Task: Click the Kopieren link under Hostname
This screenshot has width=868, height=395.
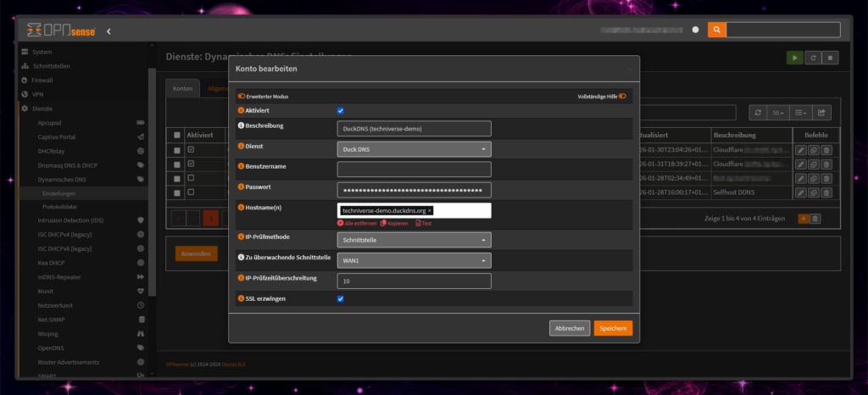Action: 397,223
